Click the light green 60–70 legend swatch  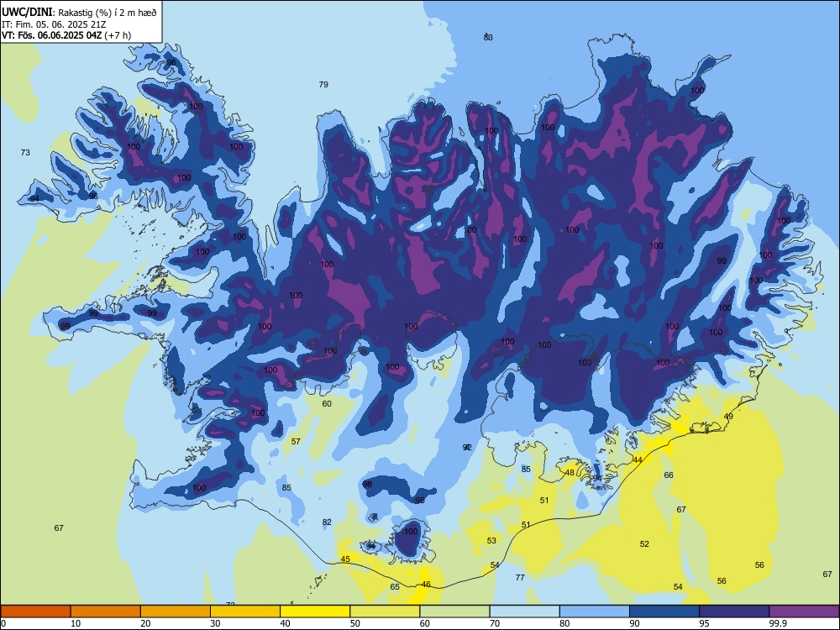click(454, 612)
